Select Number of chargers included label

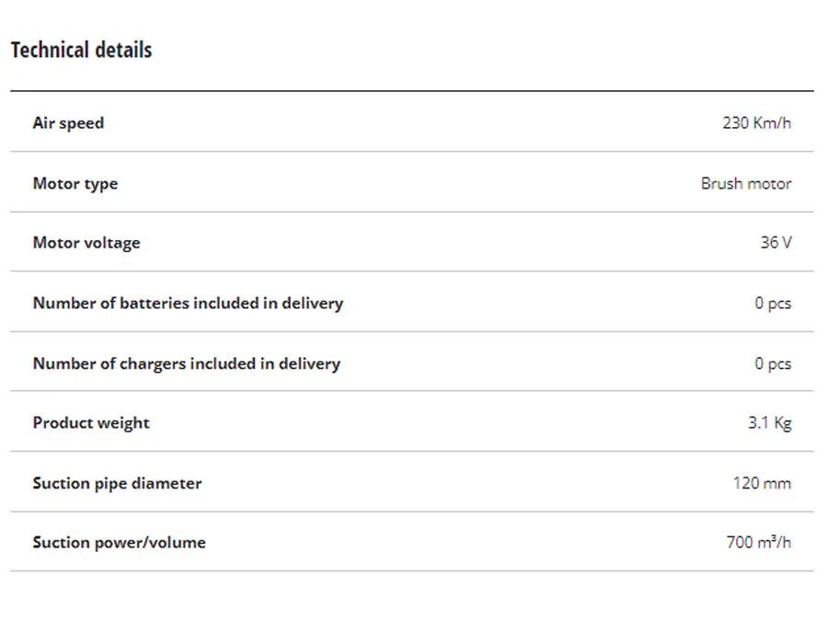(187, 363)
